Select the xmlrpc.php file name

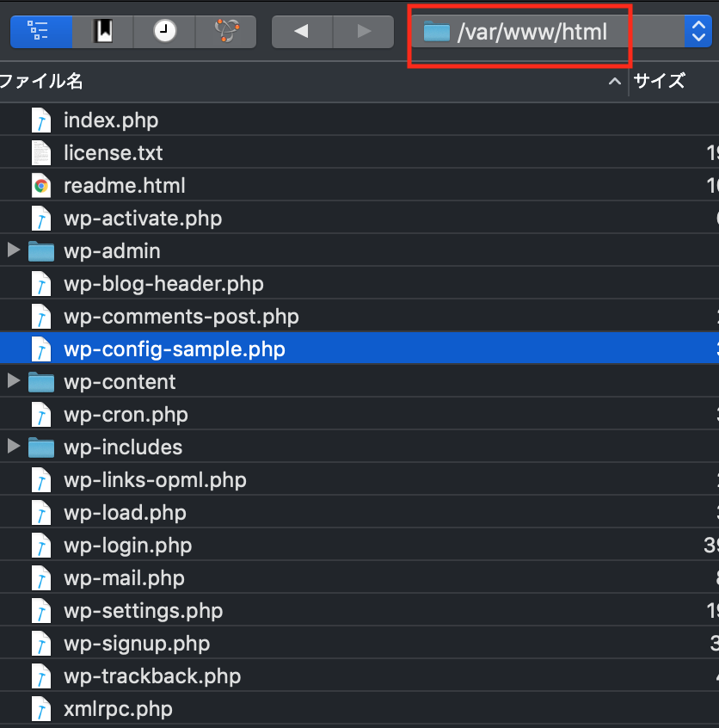(118, 709)
